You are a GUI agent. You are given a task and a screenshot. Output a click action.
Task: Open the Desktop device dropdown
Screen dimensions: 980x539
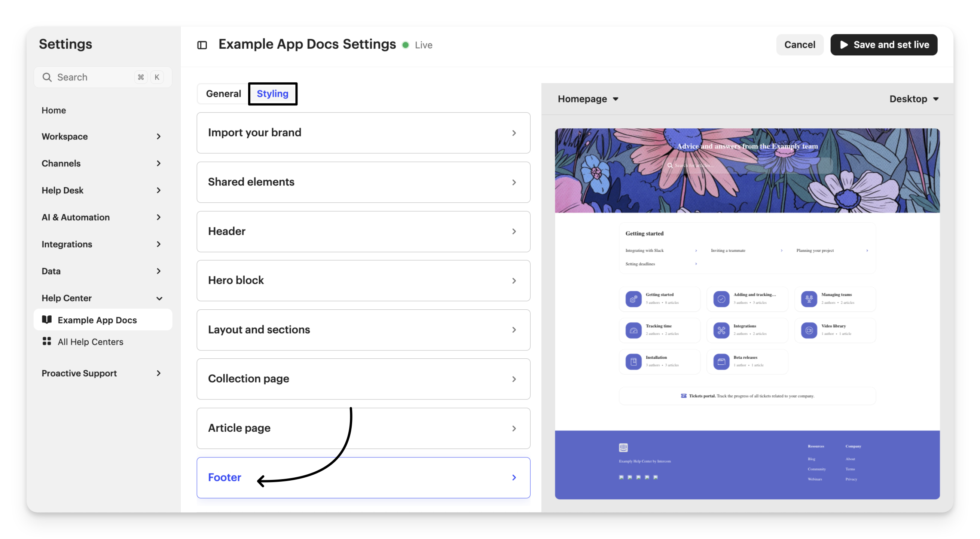[x=914, y=99]
